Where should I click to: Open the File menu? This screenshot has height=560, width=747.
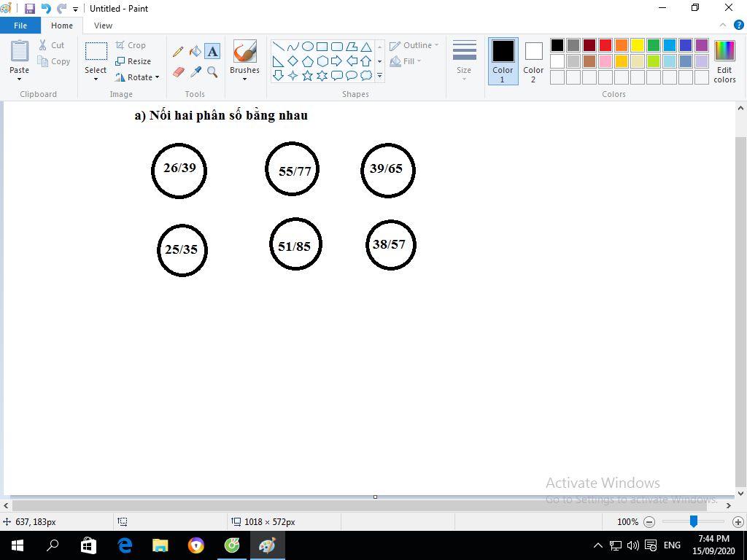point(20,26)
